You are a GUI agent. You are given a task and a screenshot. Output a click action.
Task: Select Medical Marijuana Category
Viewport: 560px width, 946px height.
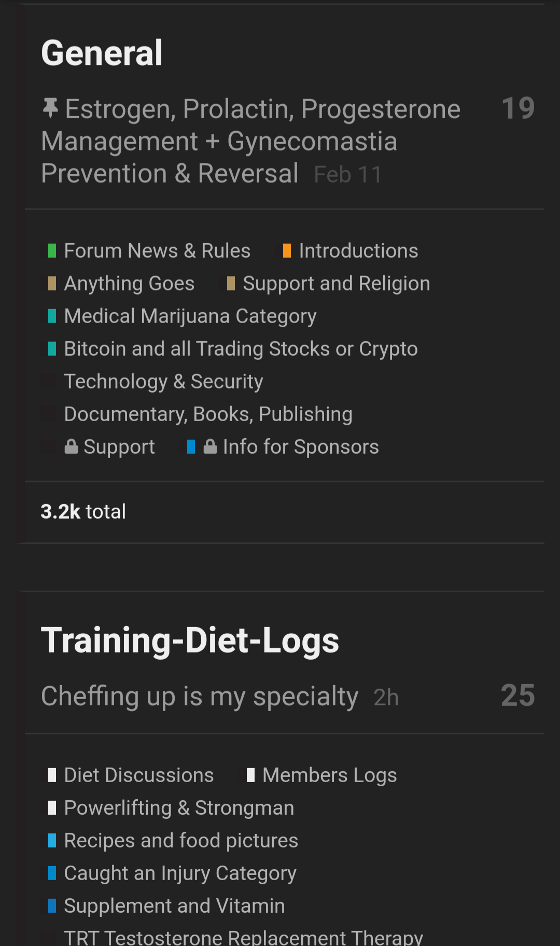click(190, 316)
